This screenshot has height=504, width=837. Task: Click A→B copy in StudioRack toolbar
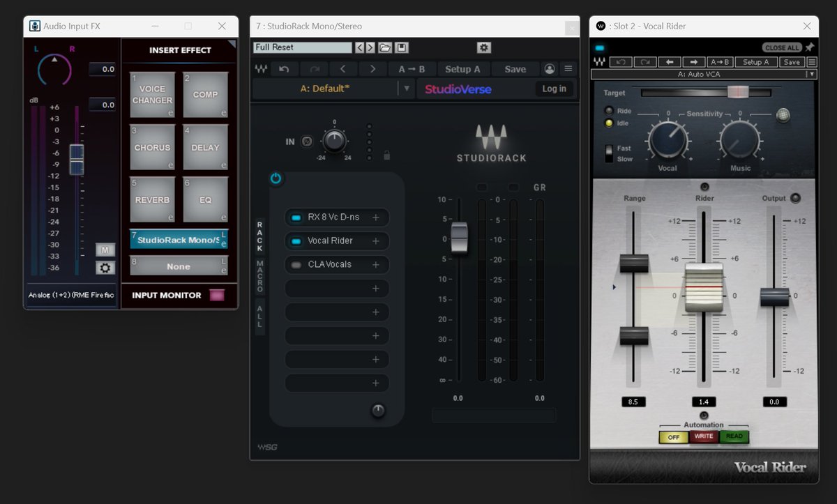point(412,69)
